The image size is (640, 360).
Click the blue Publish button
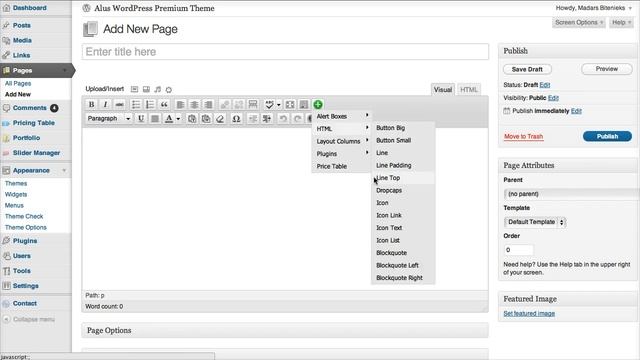(x=607, y=136)
